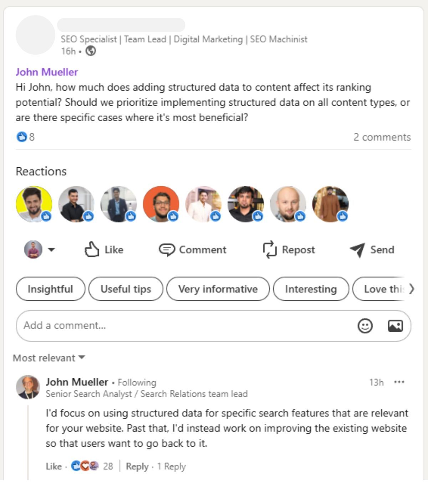Screen dimensions: 428x504
Task: Open first reactor's yellow-background profile photo
Action: tap(34, 204)
